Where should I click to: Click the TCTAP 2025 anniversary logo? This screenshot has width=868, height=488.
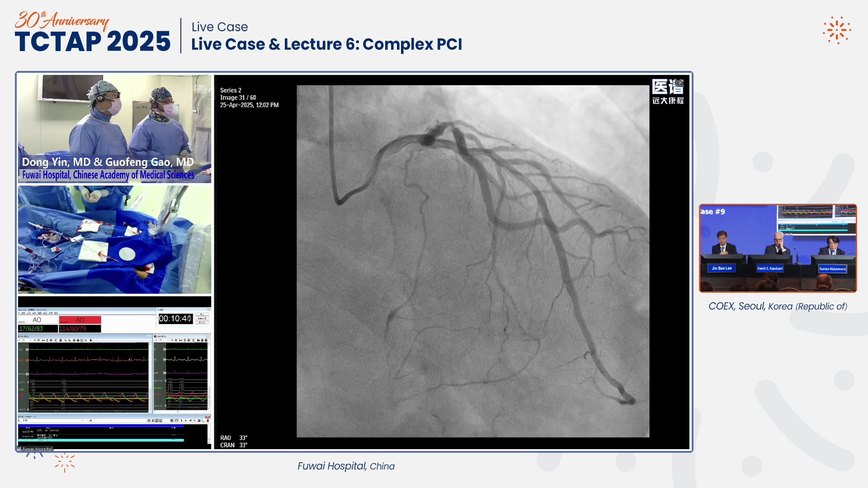click(x=93, y=32)
